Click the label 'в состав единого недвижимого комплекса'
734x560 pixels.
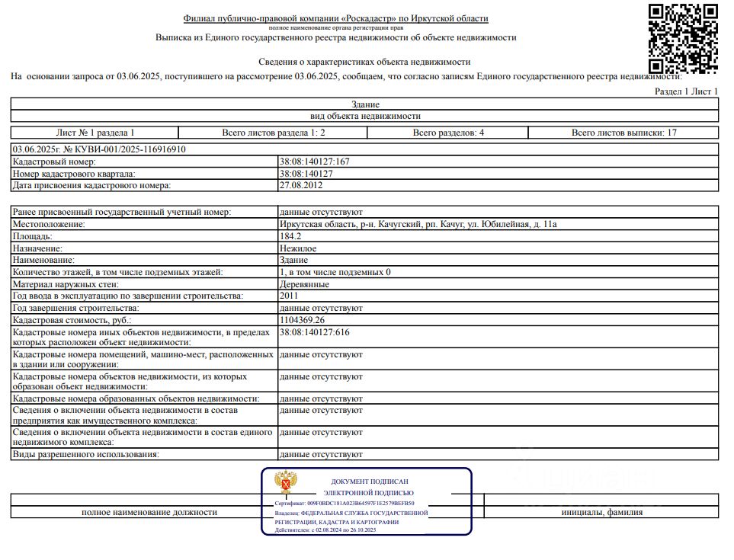143,437
